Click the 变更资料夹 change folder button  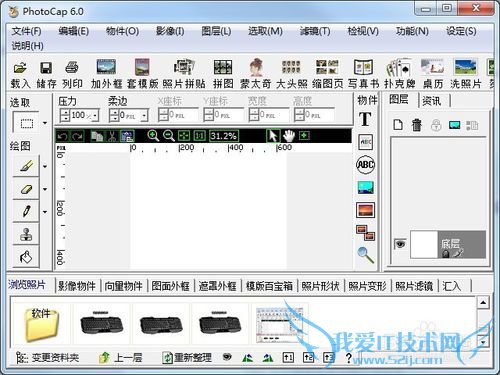pos(47,358)
